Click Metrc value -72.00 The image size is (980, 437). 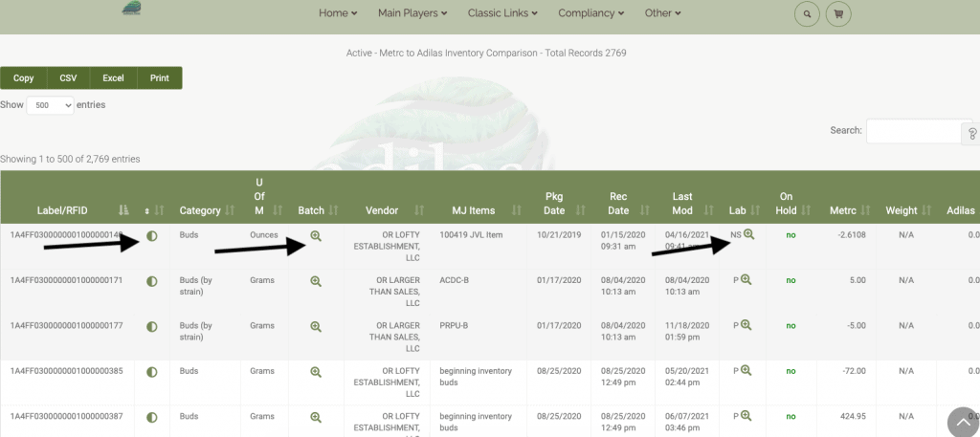pyautogui.click(x=853, y=371)
